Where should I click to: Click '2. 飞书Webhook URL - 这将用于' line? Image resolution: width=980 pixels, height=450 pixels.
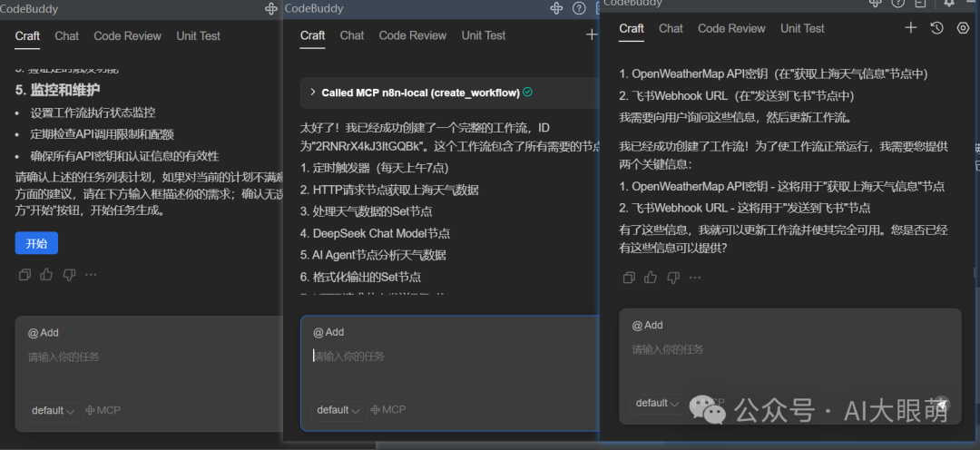[745, 208]
